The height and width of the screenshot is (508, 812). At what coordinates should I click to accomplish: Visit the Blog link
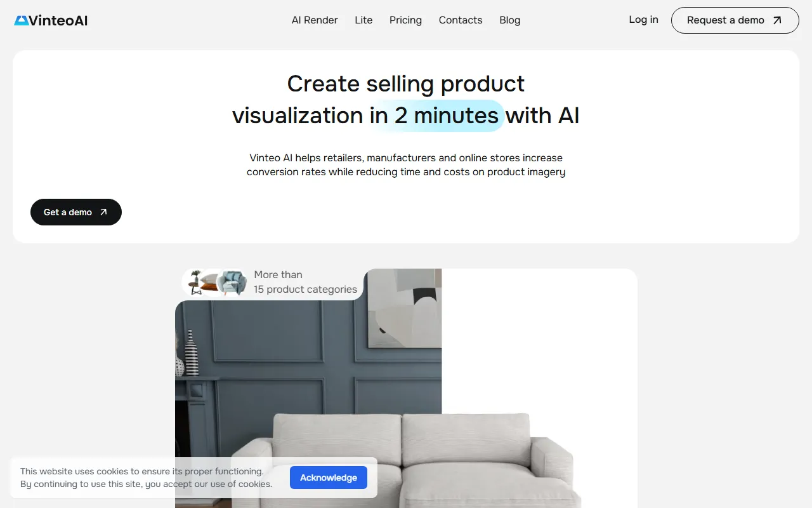click(x=510, y=20)
